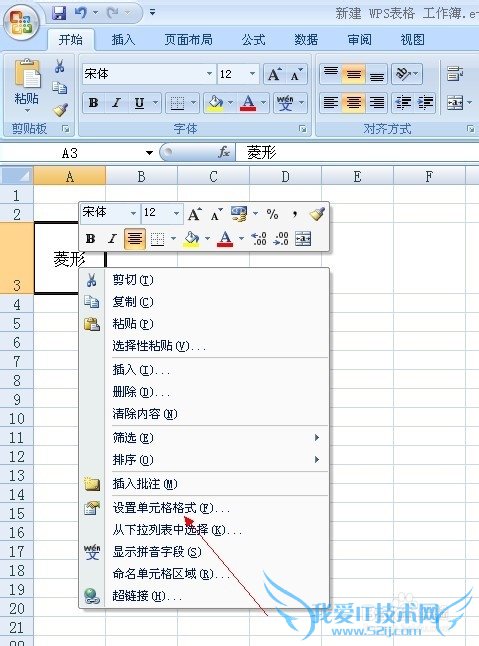Screen dimensions: 479x646
Task: Switch to the 插入 ribbon tab
Action: [x=123, y=40]
